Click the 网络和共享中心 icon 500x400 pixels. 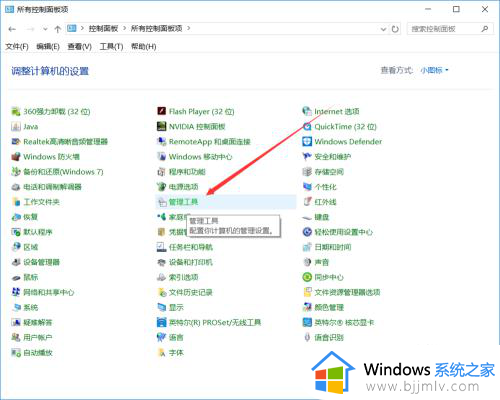(x=16, y=292)
